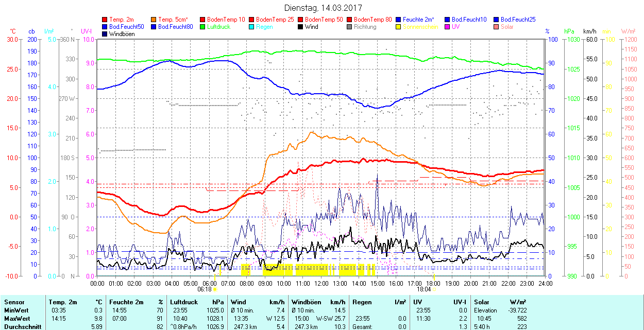Click the orange Temp. 5cm* legend swatch
The width and height of the screenshot is (644, 330).
[154, 19]
